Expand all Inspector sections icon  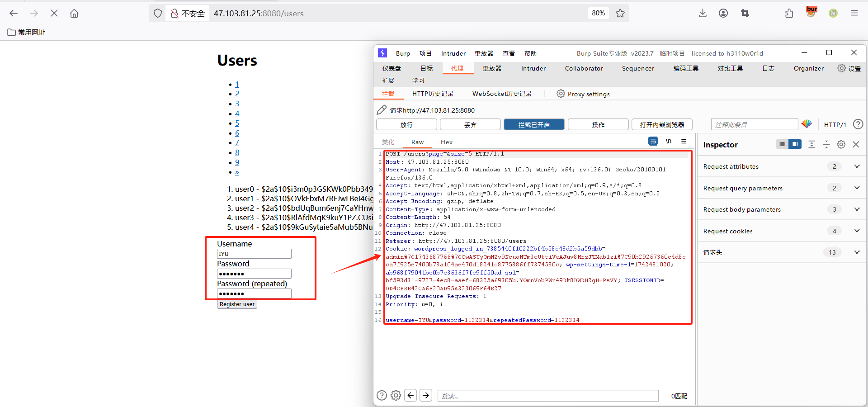pyautogui.click(x=812, y=144)
